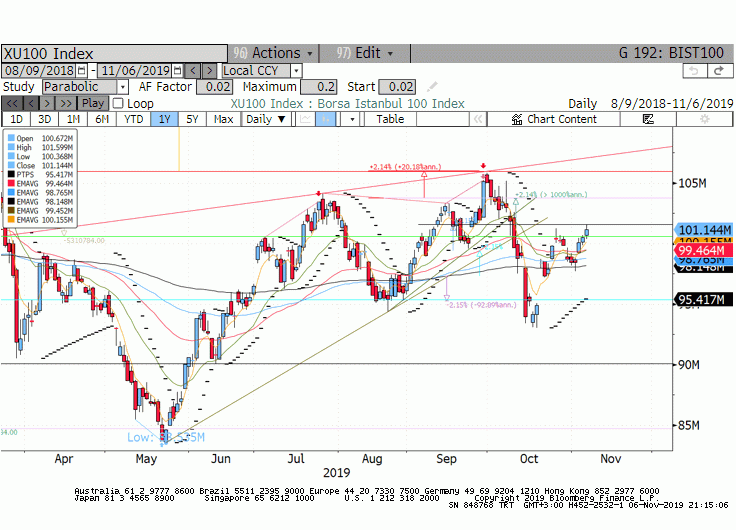
Task: Click the undo arrow icon
Action: click(x=694, y=71)
